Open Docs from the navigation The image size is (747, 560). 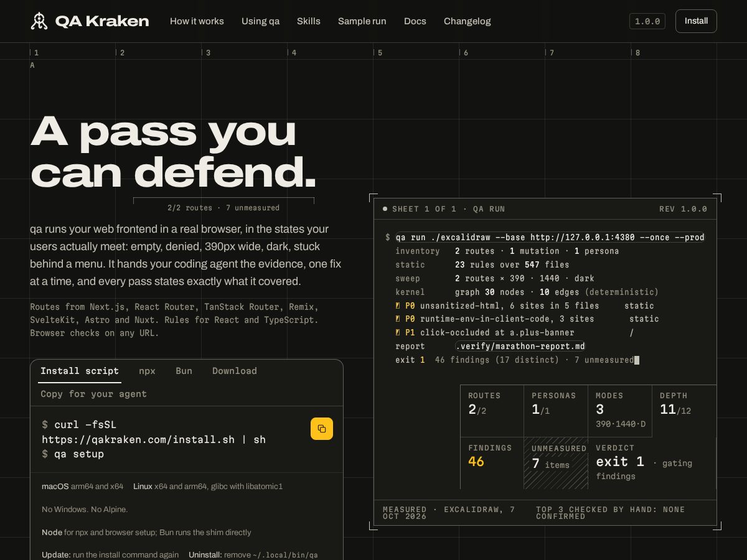point(415,21)
